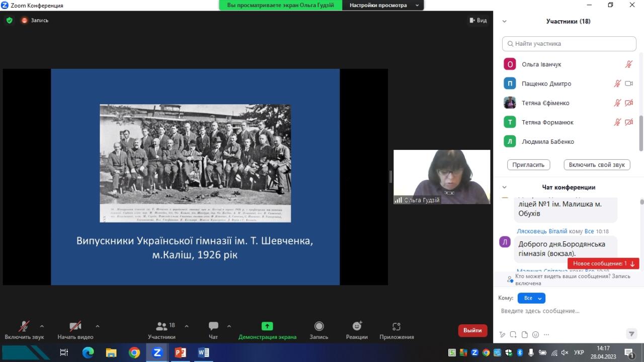Open 'Реакции' emoji reactions
The height and width of the screenshot is (362, 644).
click(x=357, y=330)
